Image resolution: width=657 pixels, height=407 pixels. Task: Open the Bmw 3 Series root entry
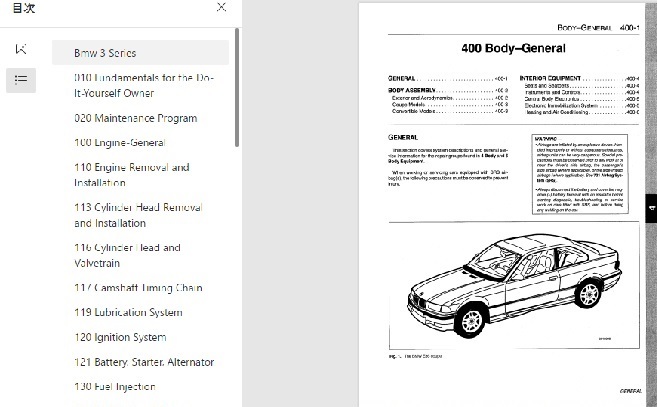(x=140, y=53)
